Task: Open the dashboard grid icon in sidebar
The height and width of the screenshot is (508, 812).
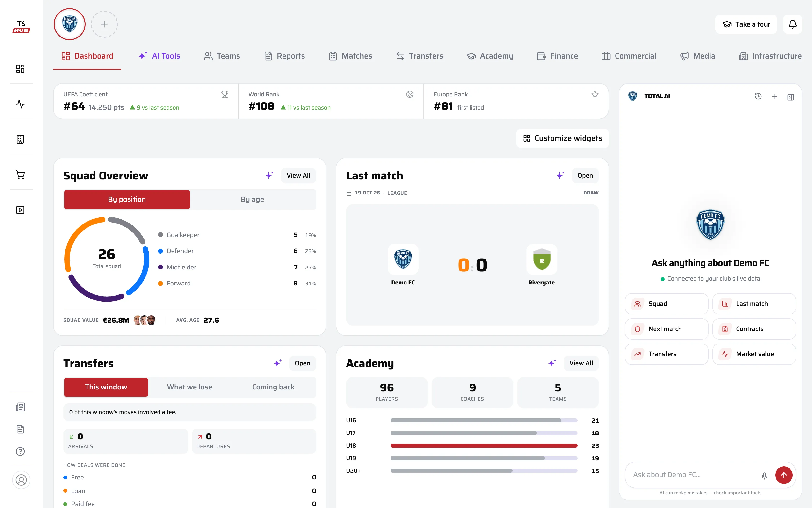Action: click(x=21, y=68)
